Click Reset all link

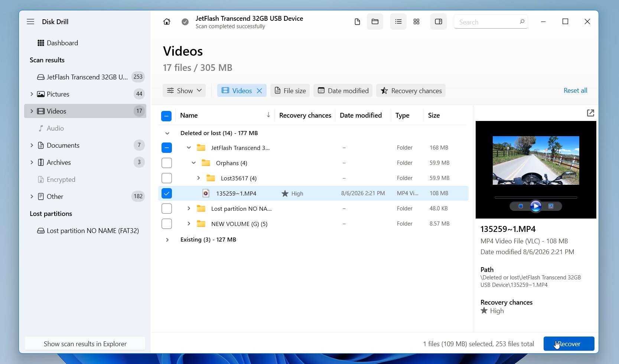point(575,91)
